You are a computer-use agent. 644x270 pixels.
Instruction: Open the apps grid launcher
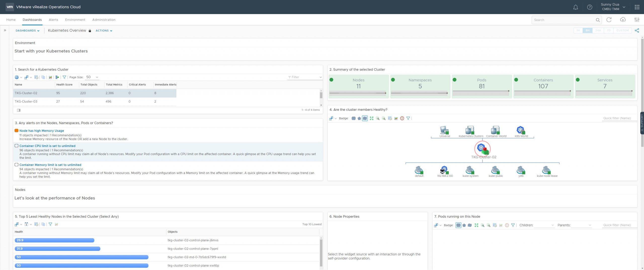click(x=637, y=7)
